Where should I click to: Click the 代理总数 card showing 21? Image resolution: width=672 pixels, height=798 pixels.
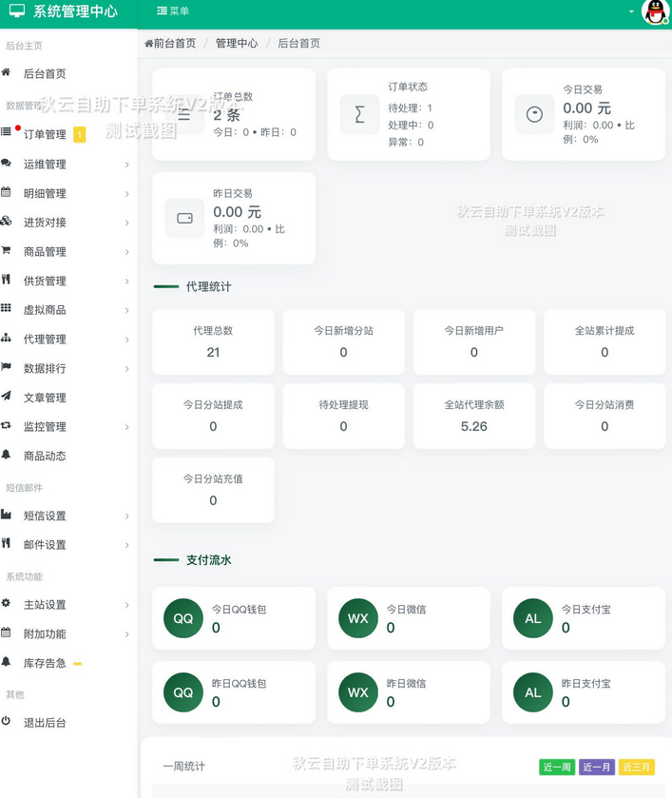coord(213,342)
